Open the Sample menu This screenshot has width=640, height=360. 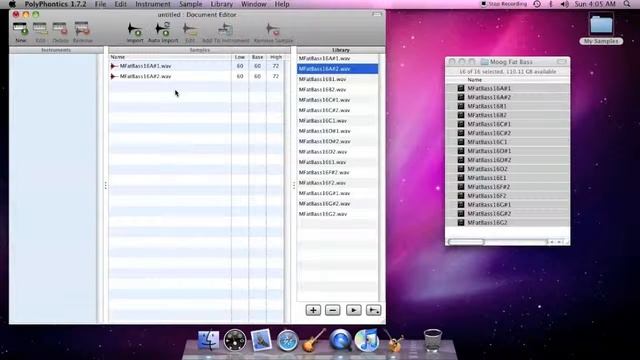coord(191,4)
